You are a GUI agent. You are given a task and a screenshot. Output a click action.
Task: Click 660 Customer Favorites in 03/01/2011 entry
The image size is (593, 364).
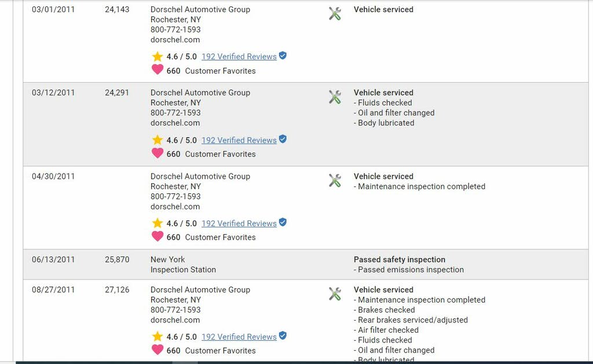pos(211,71)
